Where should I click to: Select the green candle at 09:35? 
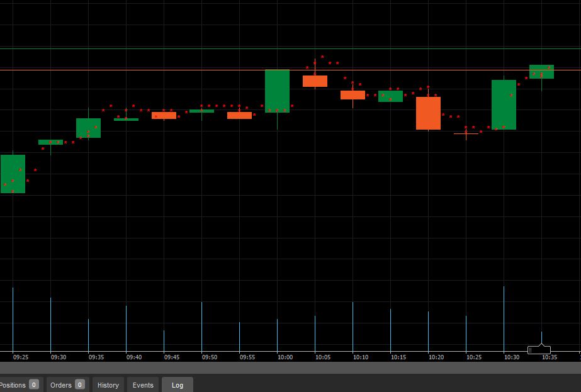[88, 128]
